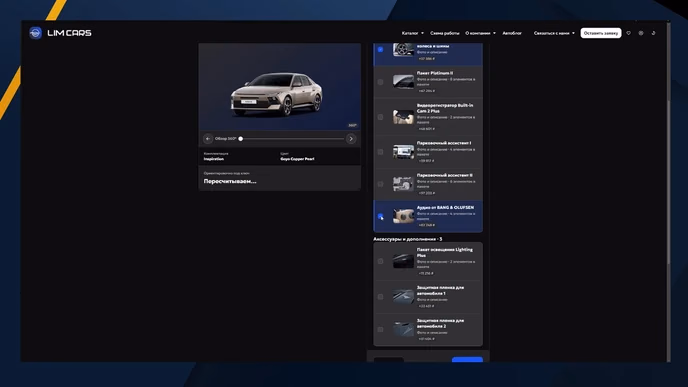Image resolution: width=688 pixels, height=387 pixels.
Task: Check the Пакет освещения Lighting Plus option
Action: tap(380, 261)
